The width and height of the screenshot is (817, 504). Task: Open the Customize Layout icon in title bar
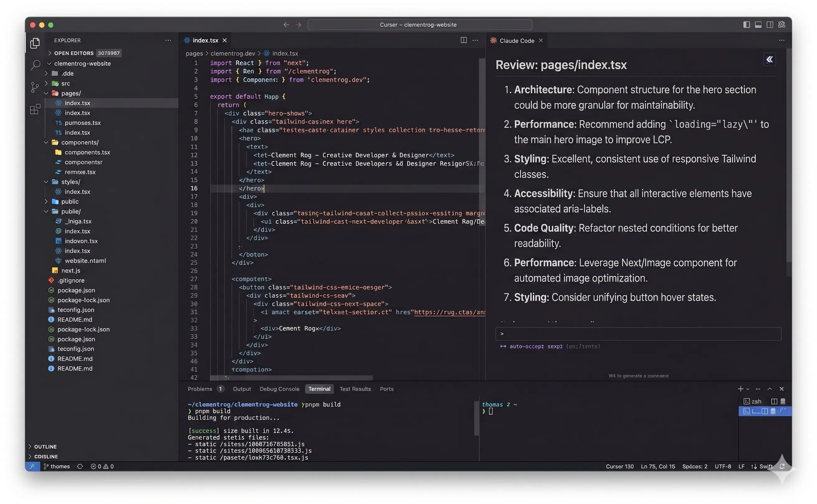click(781, 25)
